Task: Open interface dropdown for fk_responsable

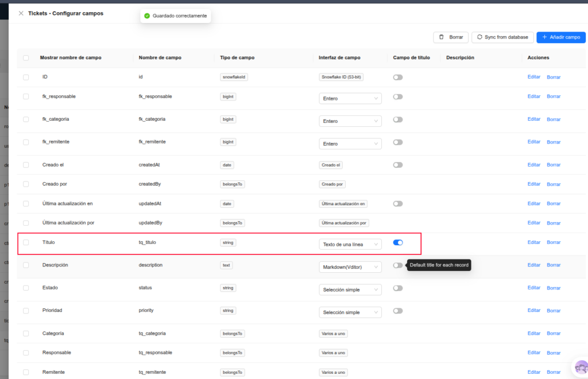Action: coord(350,99)
